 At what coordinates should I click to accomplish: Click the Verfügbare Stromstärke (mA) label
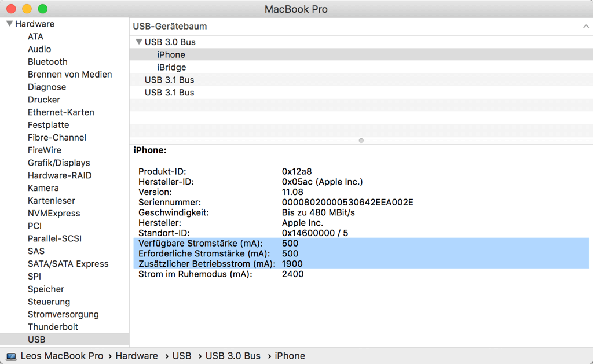[x=200, y=244]
